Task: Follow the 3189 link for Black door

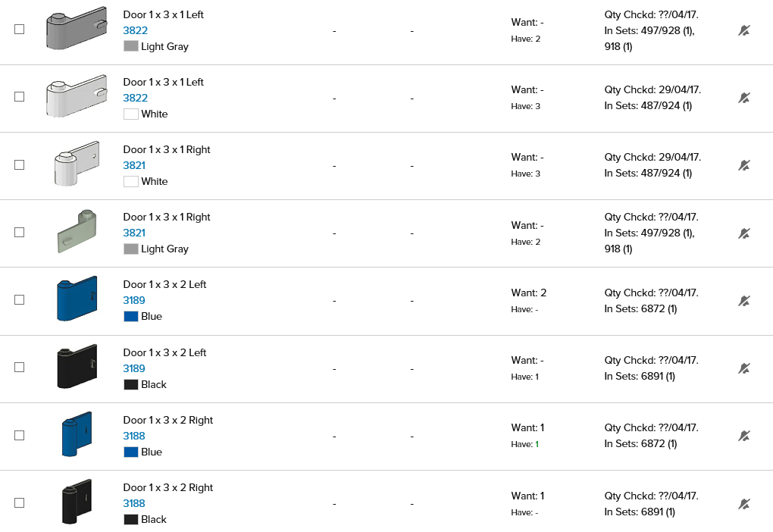Action: [134, 368]
